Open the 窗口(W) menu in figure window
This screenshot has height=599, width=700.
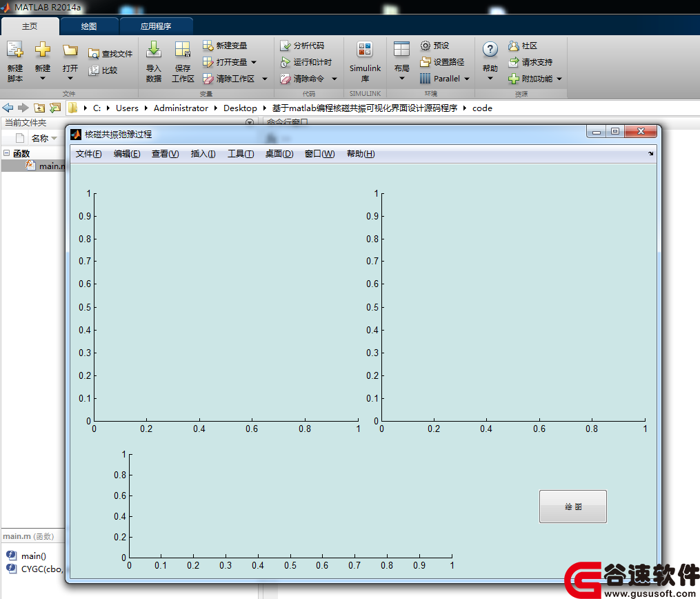(x=319, y=154)
